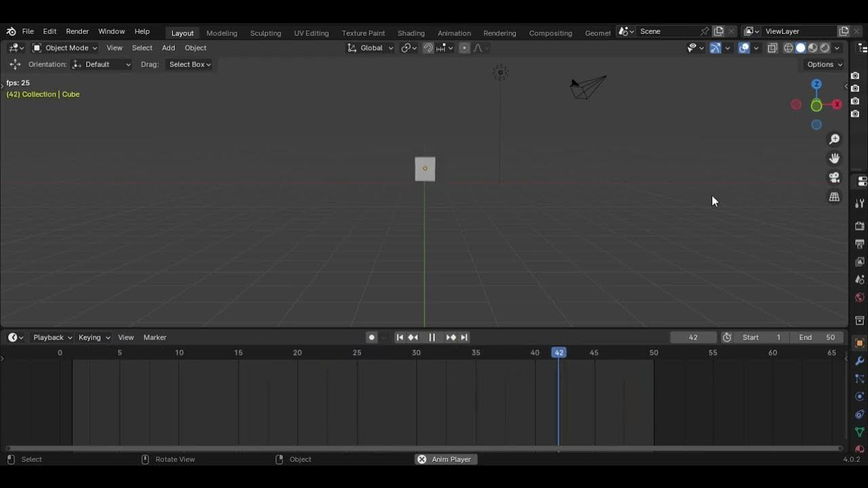Click the red X axis on navigation gizmo
The width and height of the screenshot is (868, 488).
837,104
